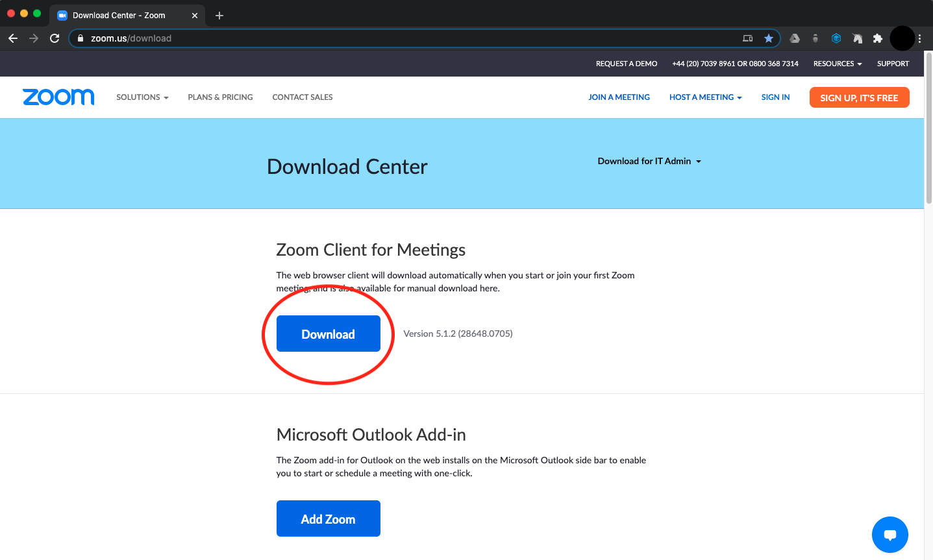This screenshot has height=560, width=933.
Task: Click the padlock site info icon
Action: tap(81, 38)
